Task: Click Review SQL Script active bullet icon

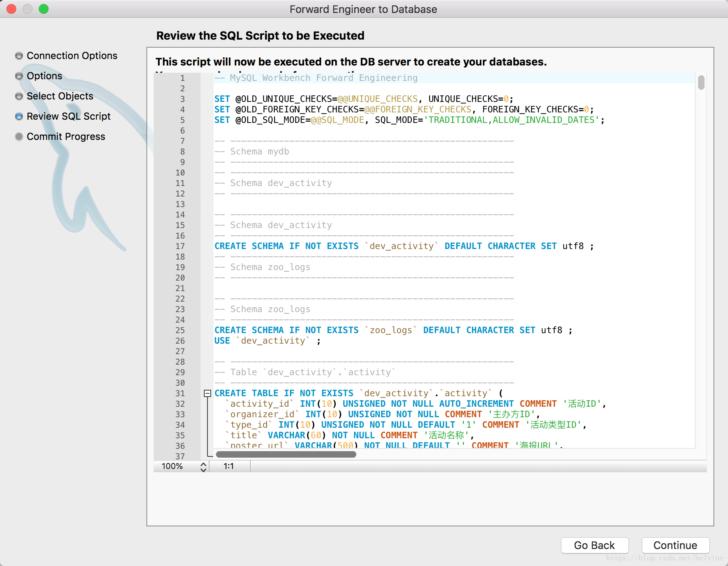Action: tap(19, 116)
